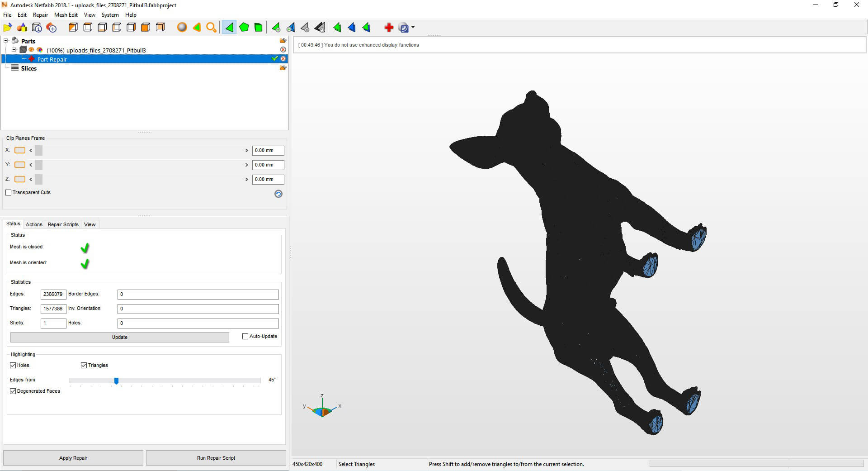Click the Edges from angle slider handle
Image resolution: width=868 pixels, height=471 pixels.
(116, 381)
